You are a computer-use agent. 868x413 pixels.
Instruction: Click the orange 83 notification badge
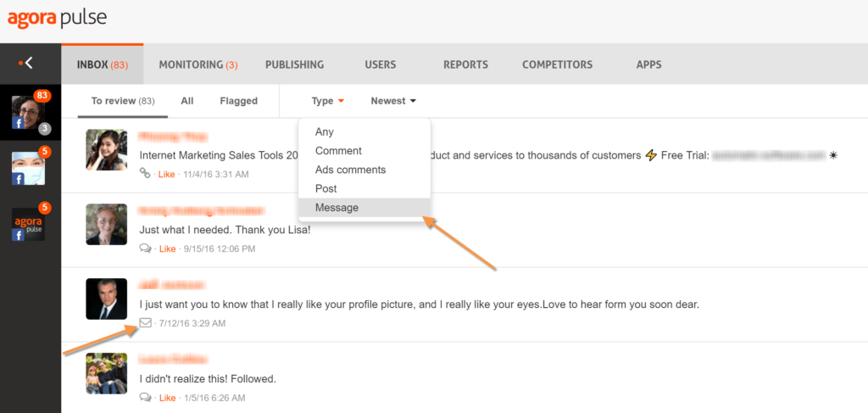click(42, 95)
